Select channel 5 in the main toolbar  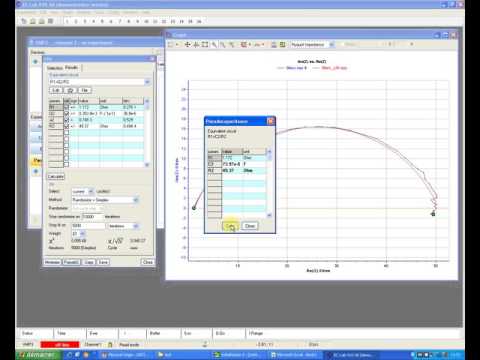coord(102,21)
